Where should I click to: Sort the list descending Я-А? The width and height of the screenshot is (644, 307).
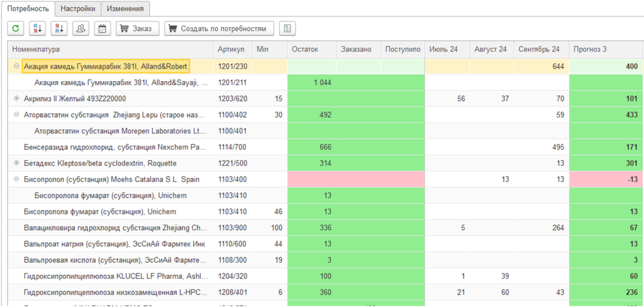click(x=59, y=28)
